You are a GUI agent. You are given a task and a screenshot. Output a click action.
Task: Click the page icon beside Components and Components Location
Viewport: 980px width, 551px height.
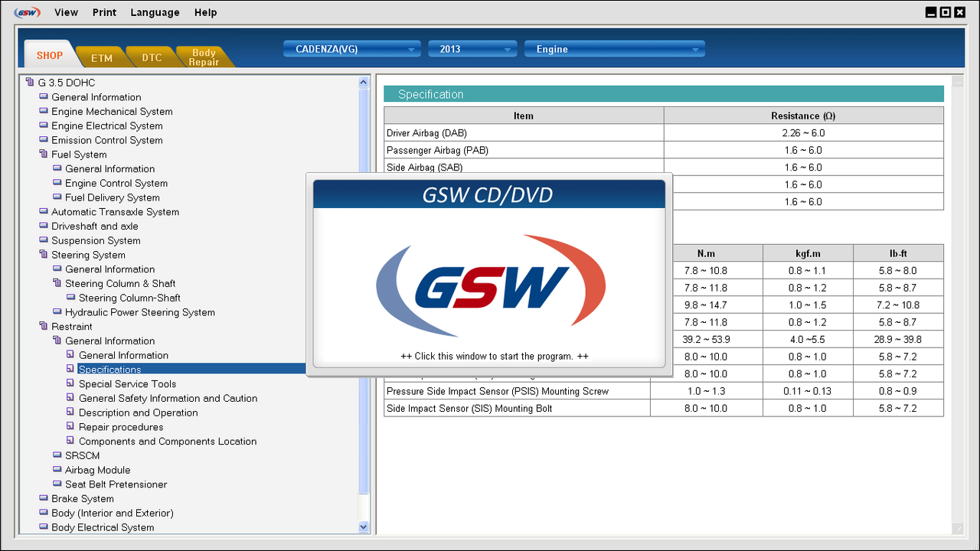tap(71, 442)
